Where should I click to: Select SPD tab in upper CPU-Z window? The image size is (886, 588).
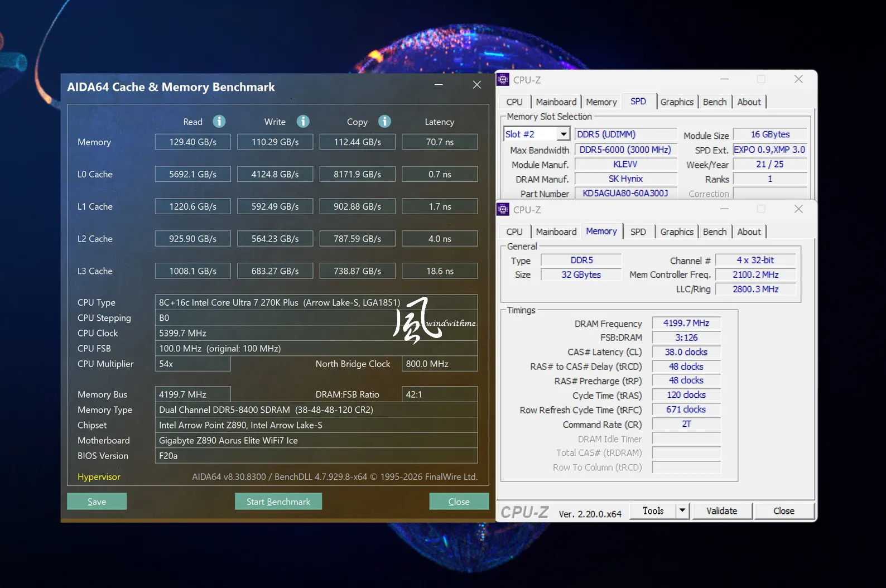pos(638,102)
